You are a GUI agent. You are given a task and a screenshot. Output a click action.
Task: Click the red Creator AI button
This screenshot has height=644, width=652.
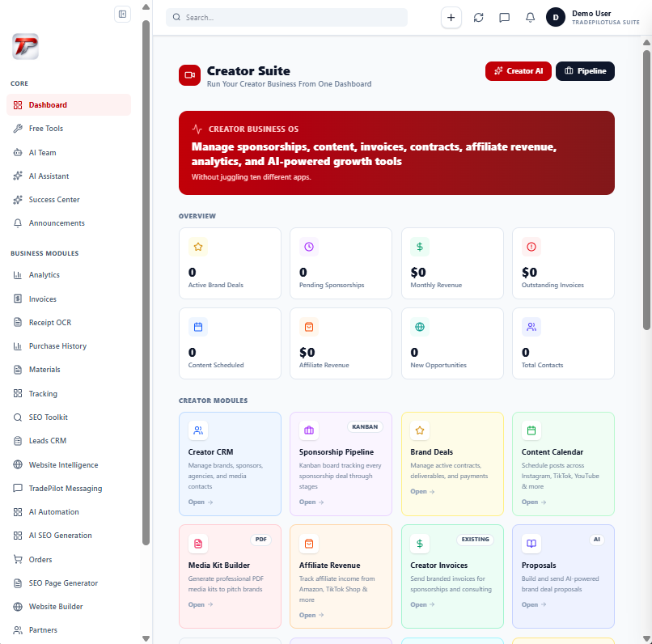point(518,71)
